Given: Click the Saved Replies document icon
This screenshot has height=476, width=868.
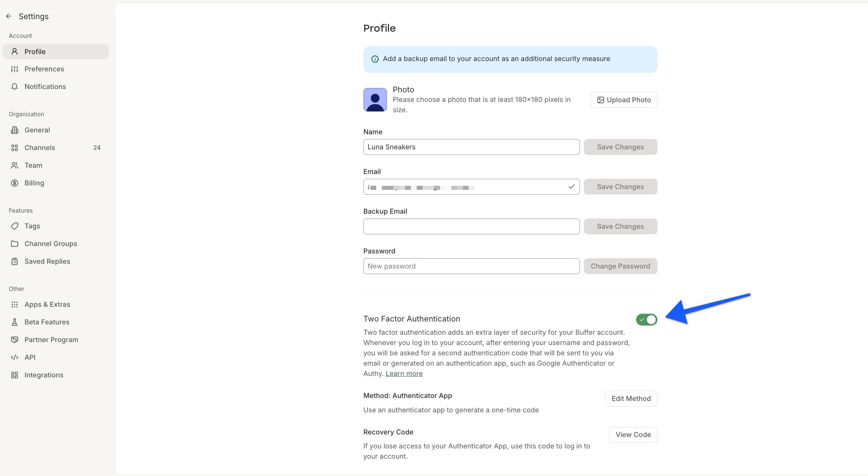Looking at the screenshot, I should tap(15, 261).
